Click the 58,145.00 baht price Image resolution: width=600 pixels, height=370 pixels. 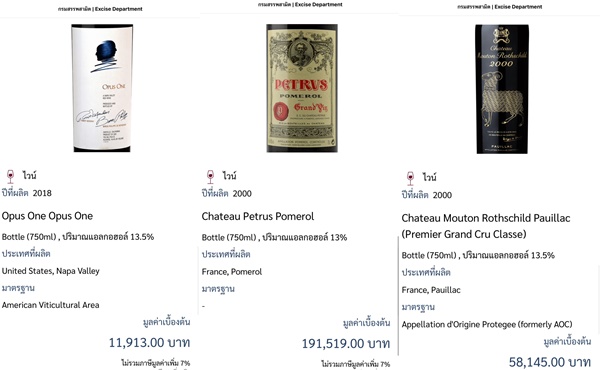(550, 362)
